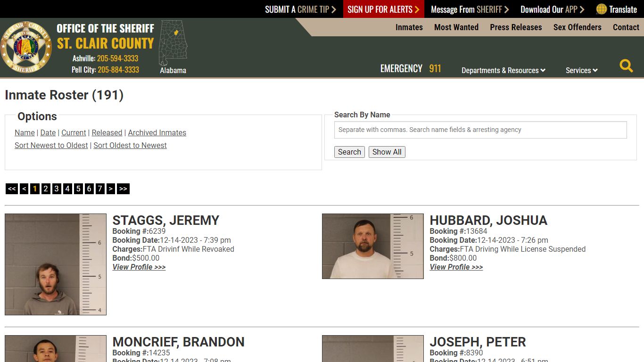Go to previous page with < button

tap(24, 189)
